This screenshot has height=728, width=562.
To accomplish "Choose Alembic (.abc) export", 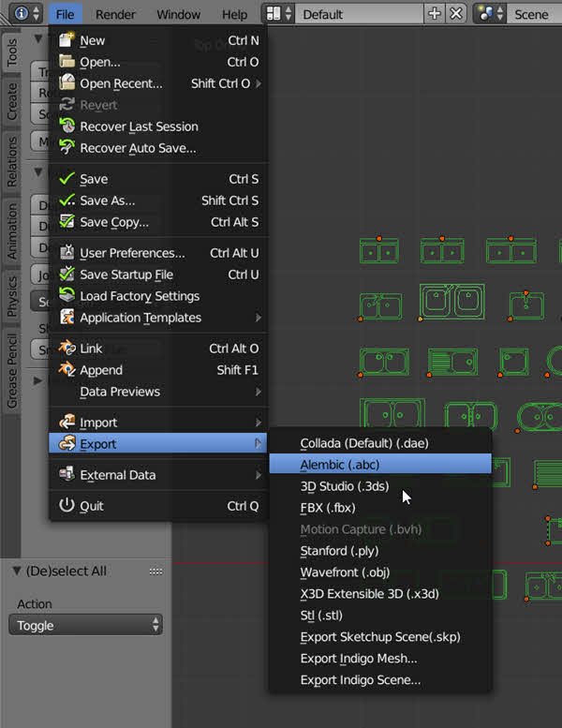I will coord(380,465).
